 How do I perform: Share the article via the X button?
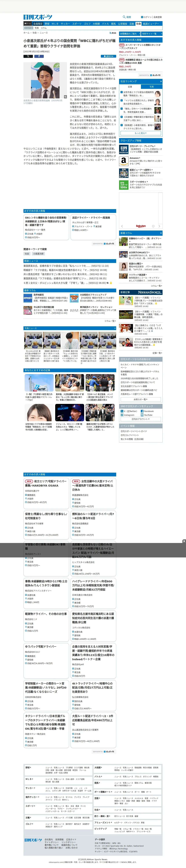click(x=28, y=56)
